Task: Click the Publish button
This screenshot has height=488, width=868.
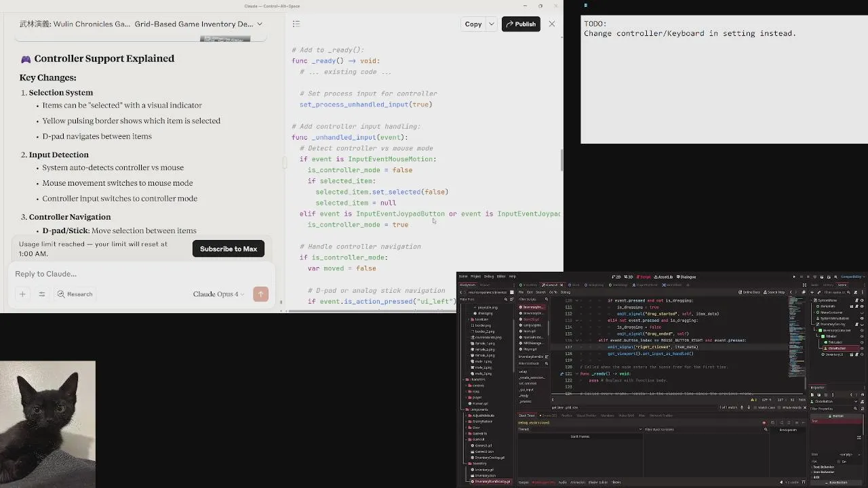Action: [x=520, y=24]
